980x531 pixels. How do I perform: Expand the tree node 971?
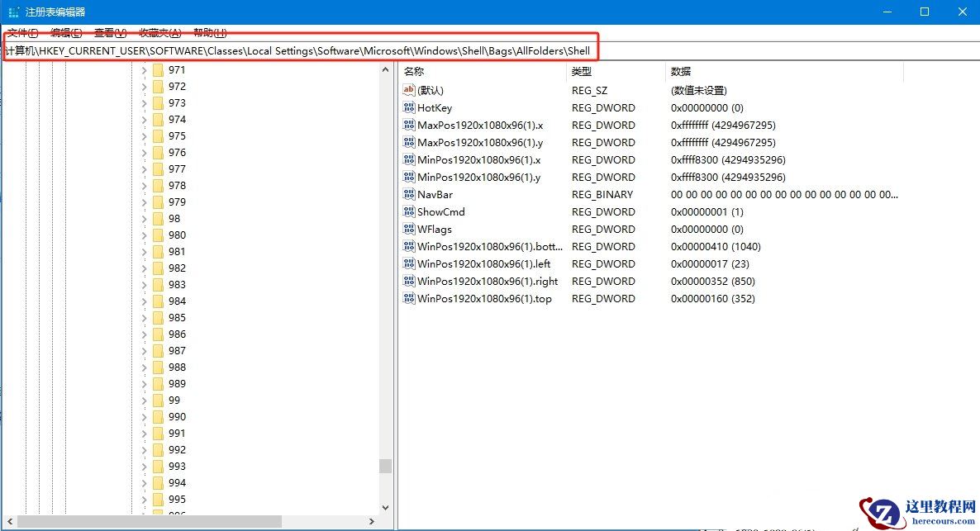coord(142,69)
